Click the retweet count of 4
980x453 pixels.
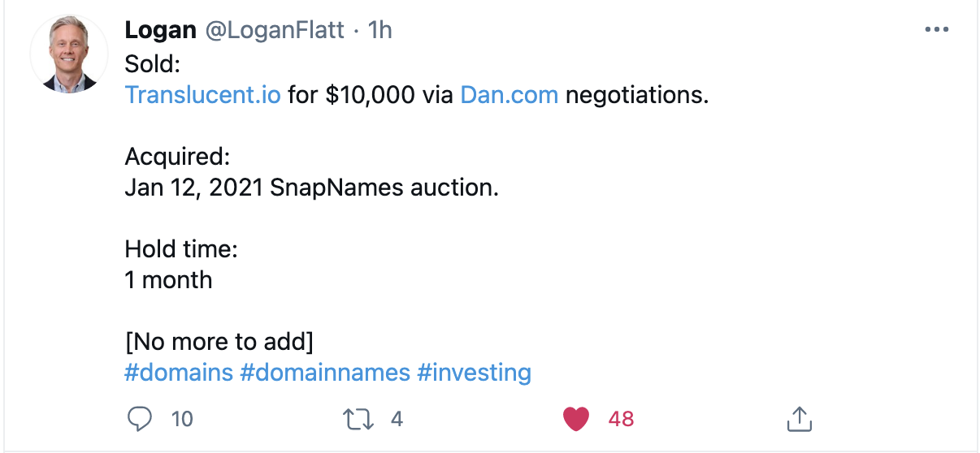[397, 419]
